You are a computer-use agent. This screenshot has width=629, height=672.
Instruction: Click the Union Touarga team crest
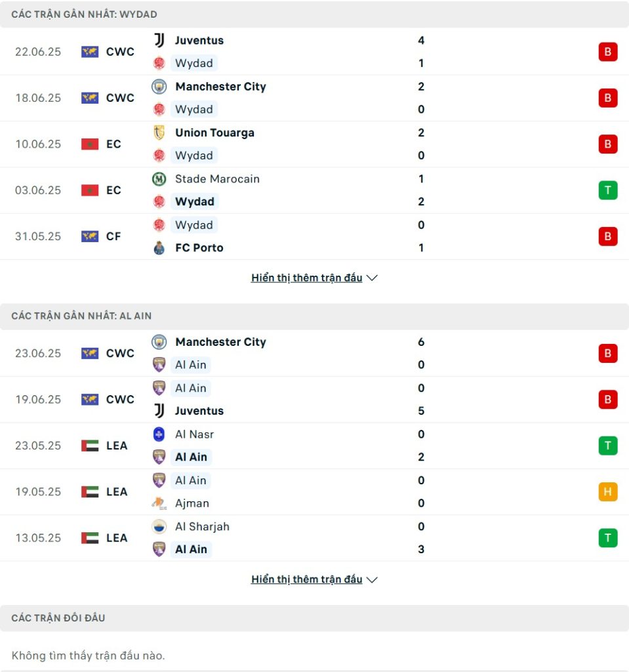pos(159,133)
